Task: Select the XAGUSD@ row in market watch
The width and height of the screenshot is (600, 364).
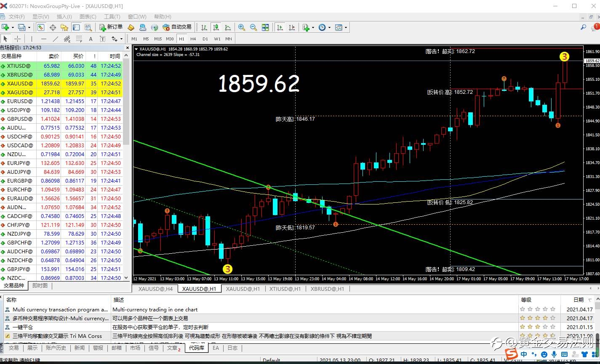Action: (x=61, y=92)
